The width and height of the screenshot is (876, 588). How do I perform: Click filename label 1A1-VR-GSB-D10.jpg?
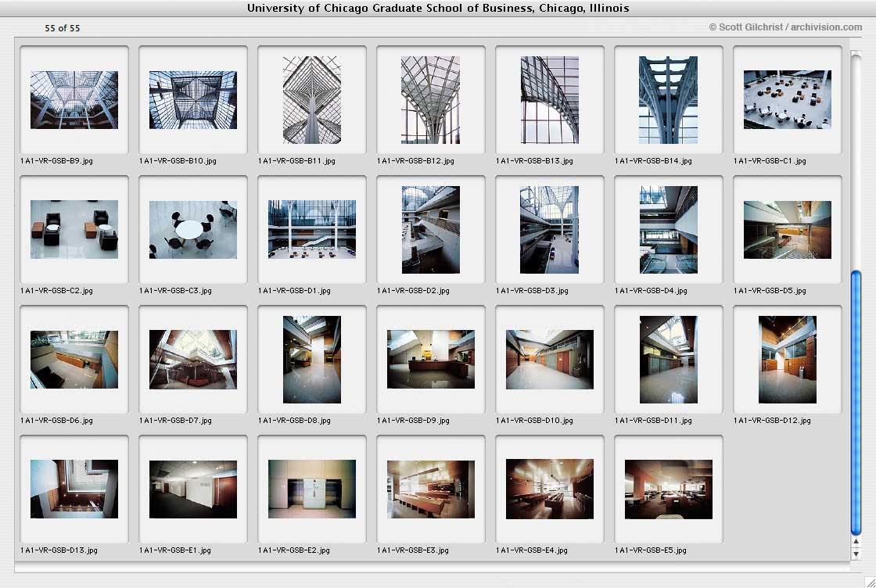(534, 421)
